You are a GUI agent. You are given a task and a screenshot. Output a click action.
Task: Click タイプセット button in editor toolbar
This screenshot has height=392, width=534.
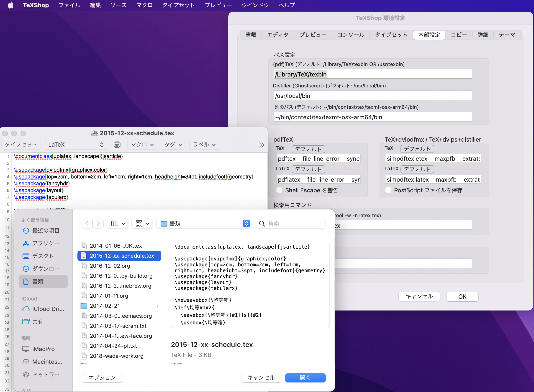(21, 145)
